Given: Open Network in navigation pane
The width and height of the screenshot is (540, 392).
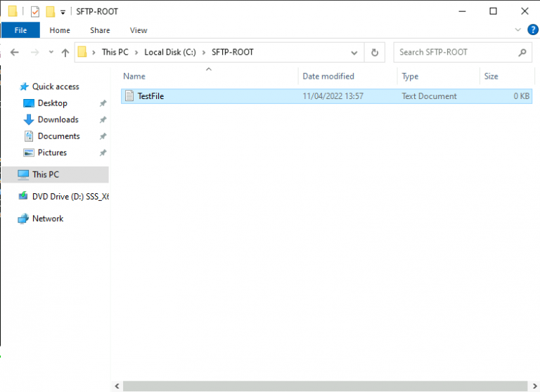Looking at the screenshot, I should [48, 218].
